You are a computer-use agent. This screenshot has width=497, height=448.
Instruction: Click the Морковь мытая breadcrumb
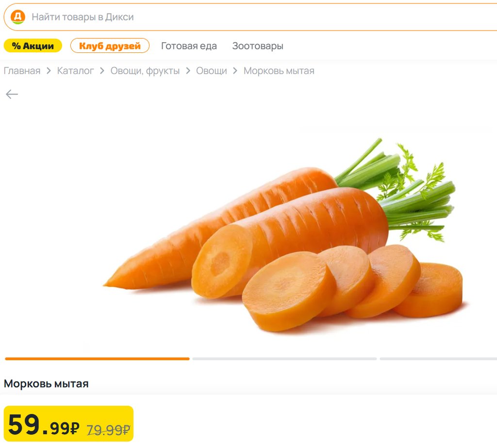(279, 71)
